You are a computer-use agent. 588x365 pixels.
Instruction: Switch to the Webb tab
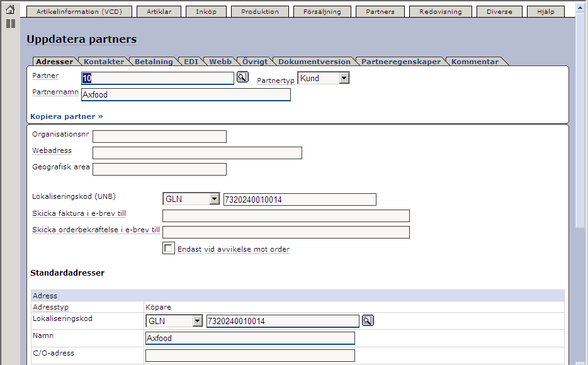click(x=220, y=62)
